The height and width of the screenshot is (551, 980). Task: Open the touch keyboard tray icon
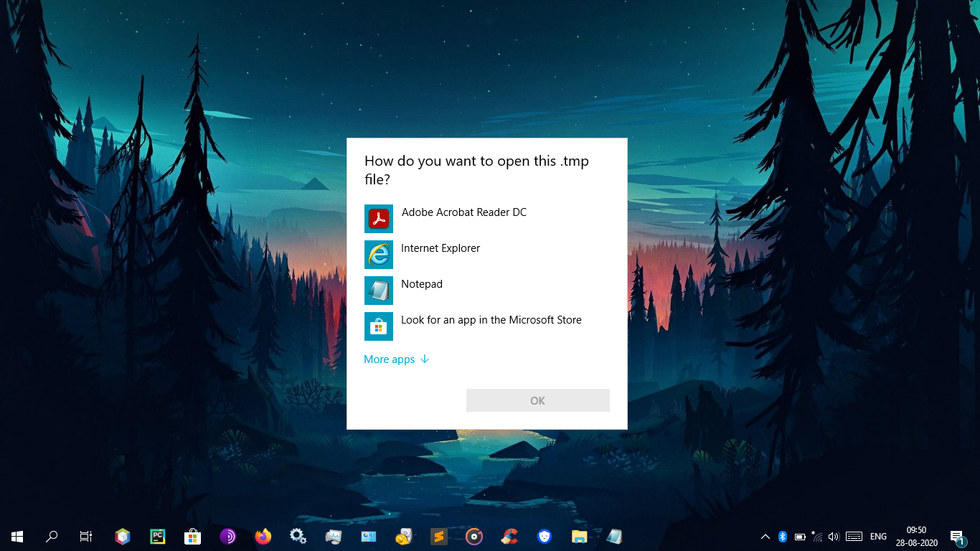click(854, 536)
